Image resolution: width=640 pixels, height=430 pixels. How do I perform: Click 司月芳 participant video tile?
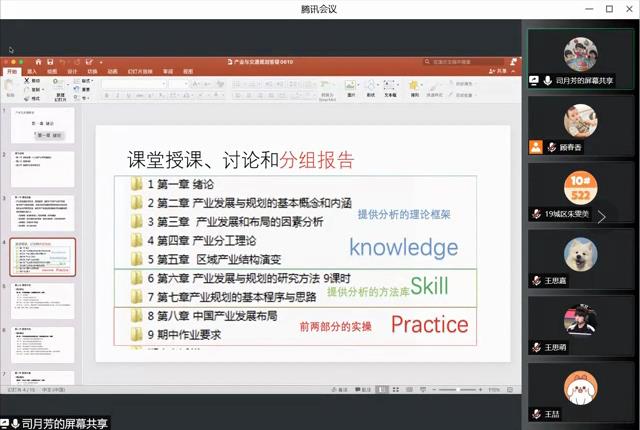click(580, 58)
